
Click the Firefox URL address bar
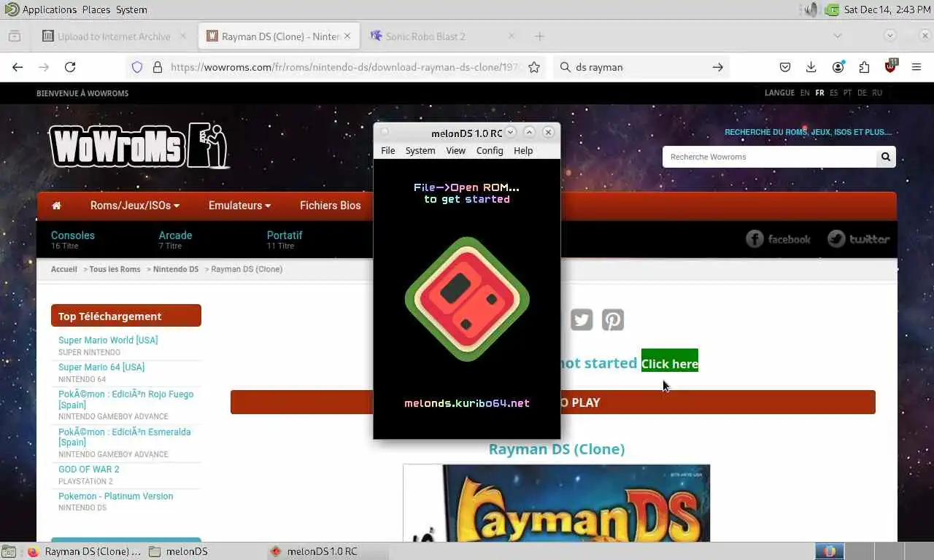343,67
